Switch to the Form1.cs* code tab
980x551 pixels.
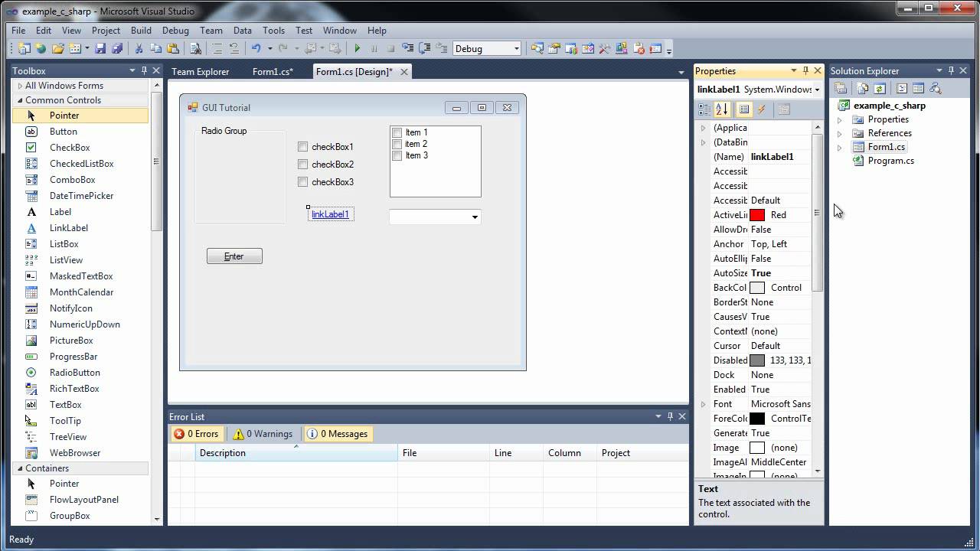(273, 71)
